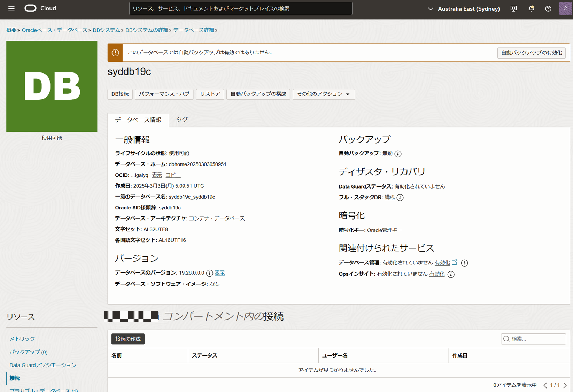Click the syddb19c page title
Image resolution: width=573 pixels, height=392 pixels.
pyautogui.click(x=129, y=72)
